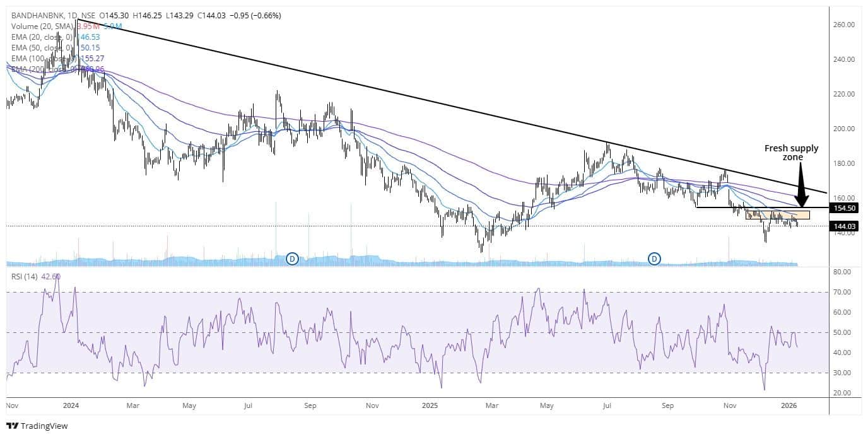
Task: Click the 80.00 RSI axis label
Action: [x=843, y=272]
